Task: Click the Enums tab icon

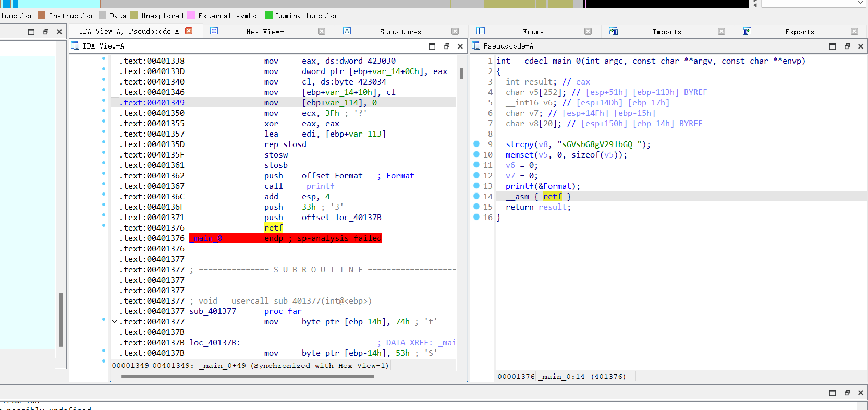Action: [x=481, y=31]
